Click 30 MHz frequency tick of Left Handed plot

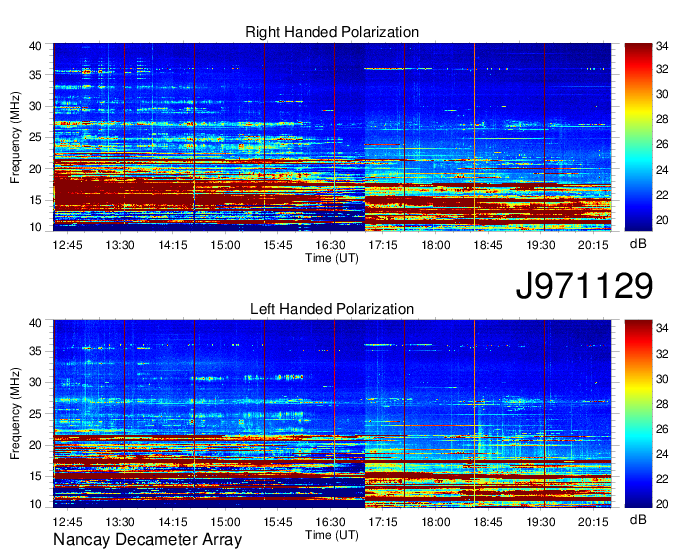36,382
